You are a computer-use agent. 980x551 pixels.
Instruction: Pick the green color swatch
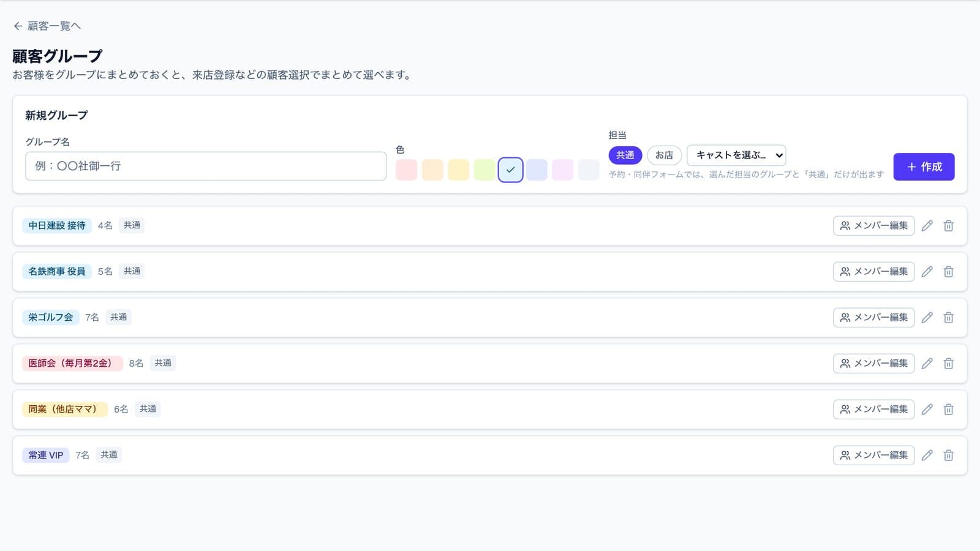[x=484, y=170]
